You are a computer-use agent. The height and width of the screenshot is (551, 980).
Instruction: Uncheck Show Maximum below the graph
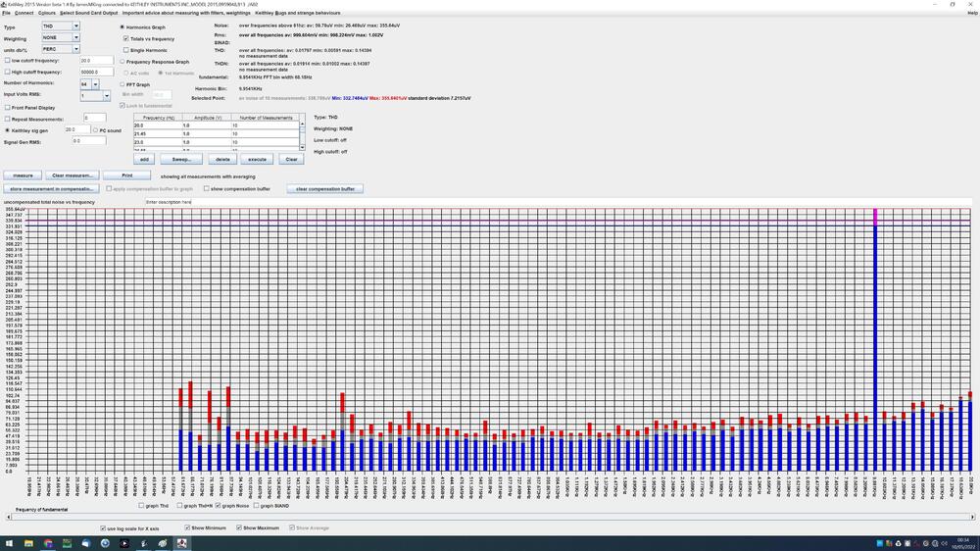[239, 527]
